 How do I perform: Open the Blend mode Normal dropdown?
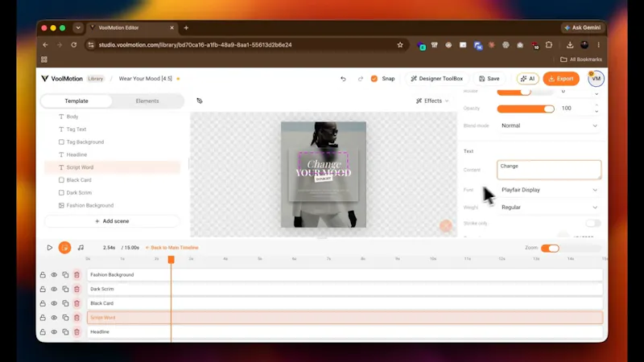[549, 126]
